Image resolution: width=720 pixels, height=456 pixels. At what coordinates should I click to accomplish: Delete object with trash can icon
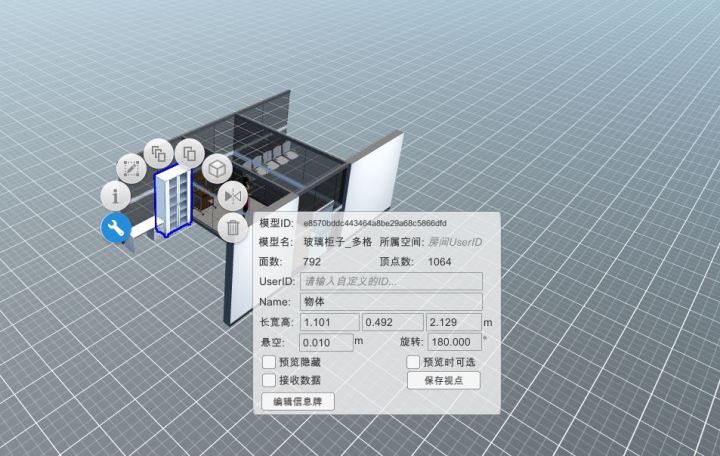pyautogui.click(x=233, y=227)
